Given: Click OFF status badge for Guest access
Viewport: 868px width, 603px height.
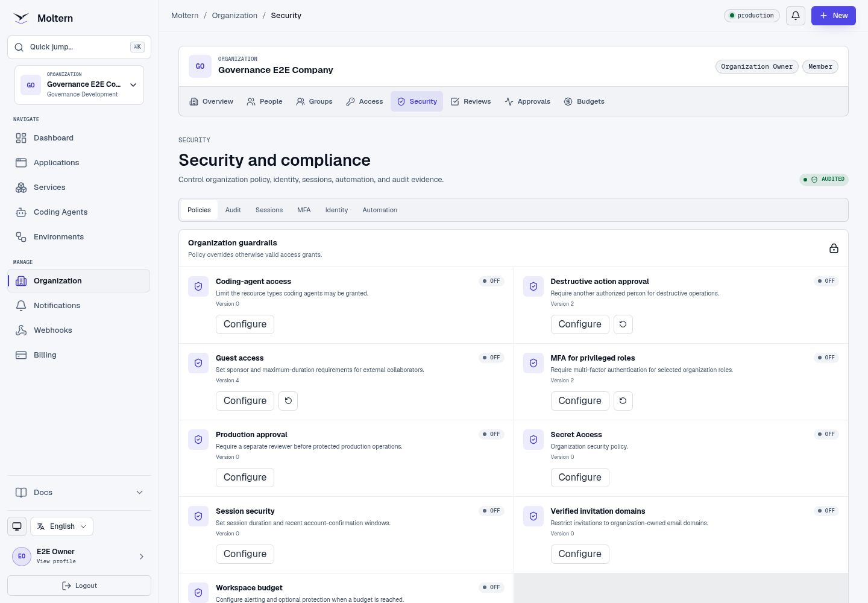Looking at the screenshot, I should click(491, 358).
